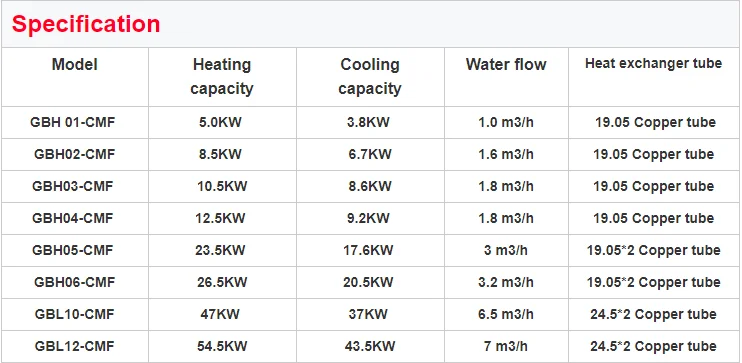
Task: Select the Heating capacity column header
Action: [222, 76]
